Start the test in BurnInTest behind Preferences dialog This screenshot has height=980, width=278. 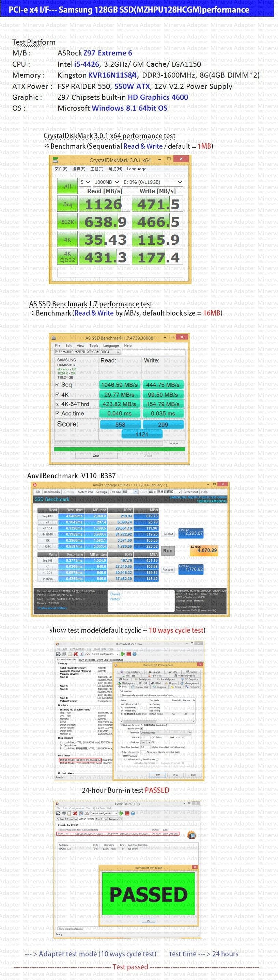[x=123, y=654]
